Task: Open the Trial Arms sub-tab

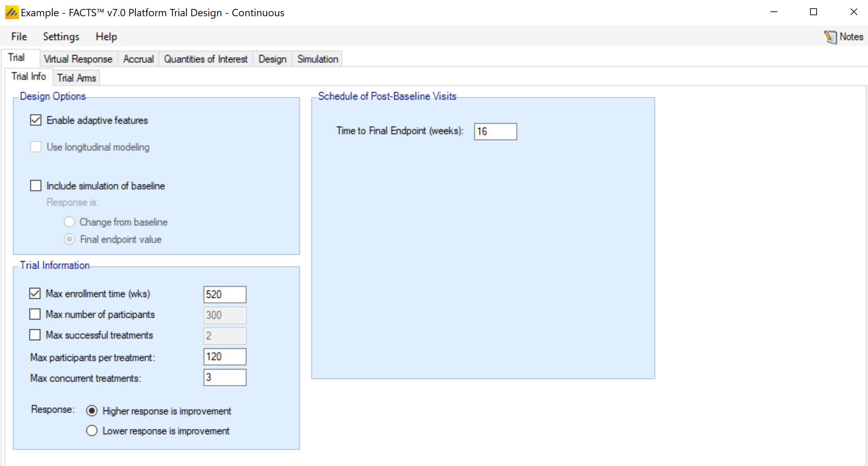Action: [x=76, y=78]
